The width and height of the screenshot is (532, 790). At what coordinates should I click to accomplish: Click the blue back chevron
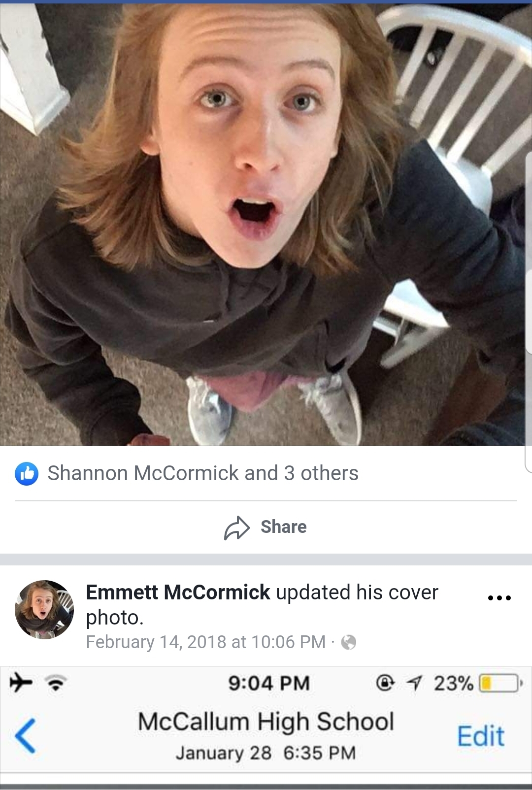25,736
